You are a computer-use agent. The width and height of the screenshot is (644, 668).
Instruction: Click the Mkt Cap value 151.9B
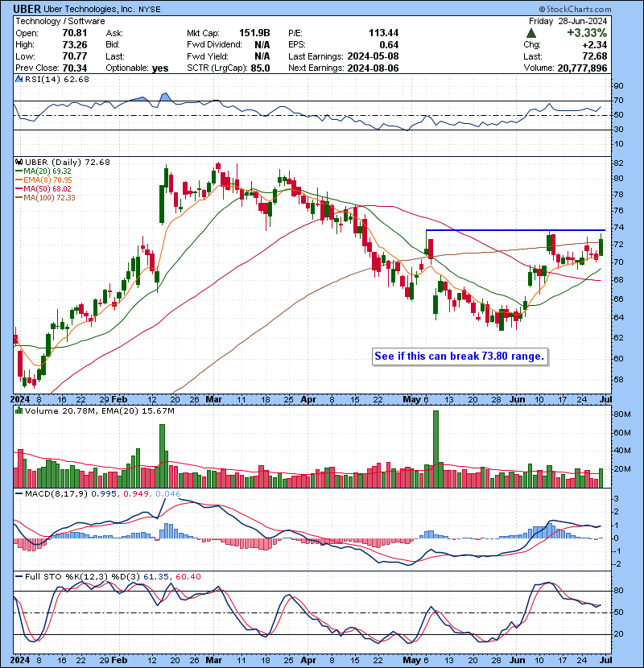(x=254, y=33)
